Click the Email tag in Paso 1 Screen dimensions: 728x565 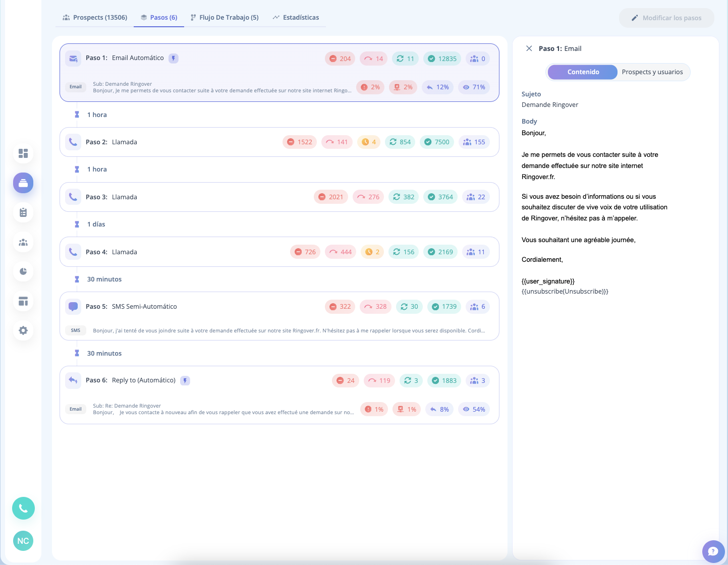click(x=76, y=87)
